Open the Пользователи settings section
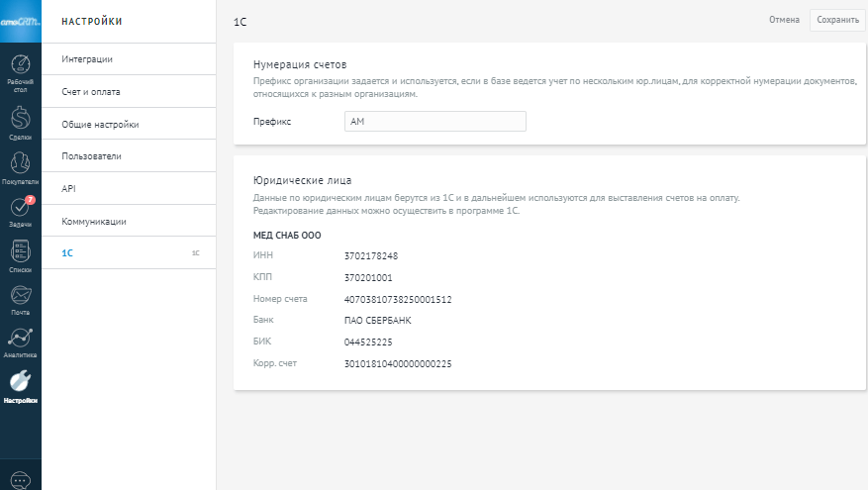This screenshot has width=868, height=490. (92, 156)
